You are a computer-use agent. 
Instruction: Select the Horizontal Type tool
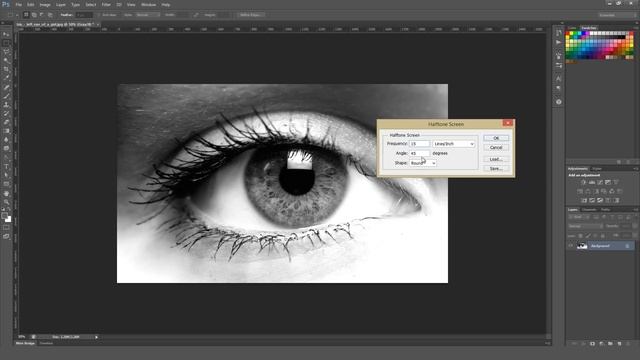pos(6,166)
